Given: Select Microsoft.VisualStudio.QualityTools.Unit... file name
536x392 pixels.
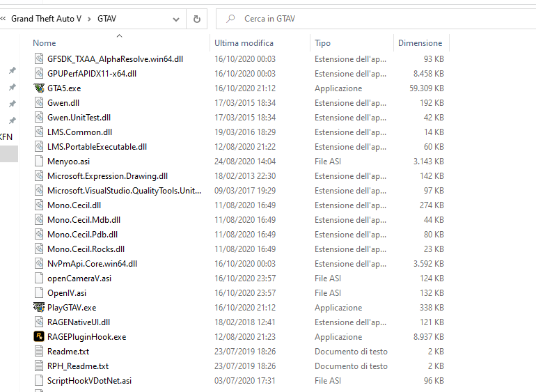Looking at the screenshot, I should 124,191.
